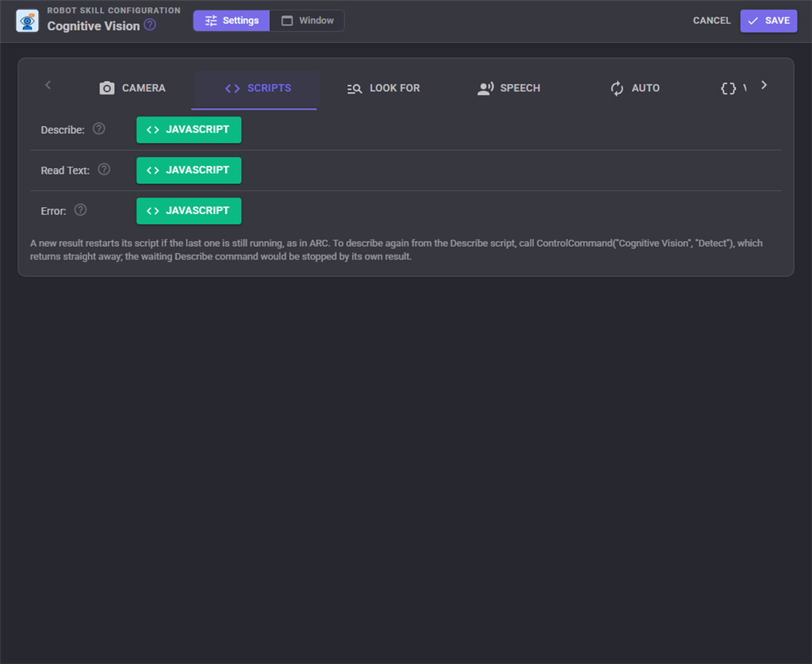This screenshot has height=664, width=812.
Task: Click the note mentioning ControlCommand Detect
Action: point(396,250)
